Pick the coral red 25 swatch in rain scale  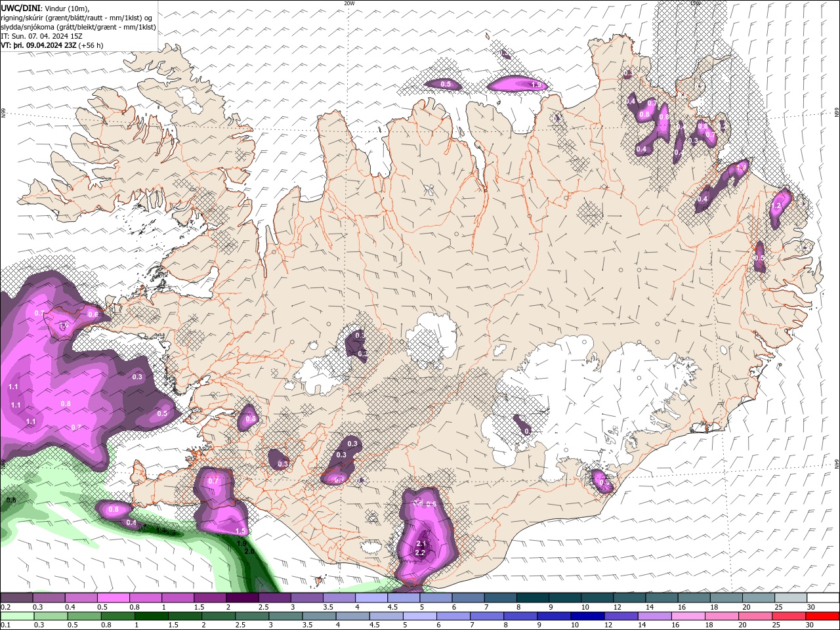[x=789, y=616]
